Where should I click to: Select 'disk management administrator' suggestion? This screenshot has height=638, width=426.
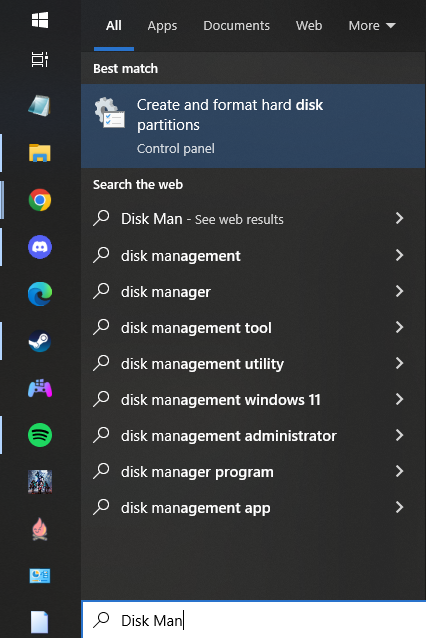tap(253, 436)
